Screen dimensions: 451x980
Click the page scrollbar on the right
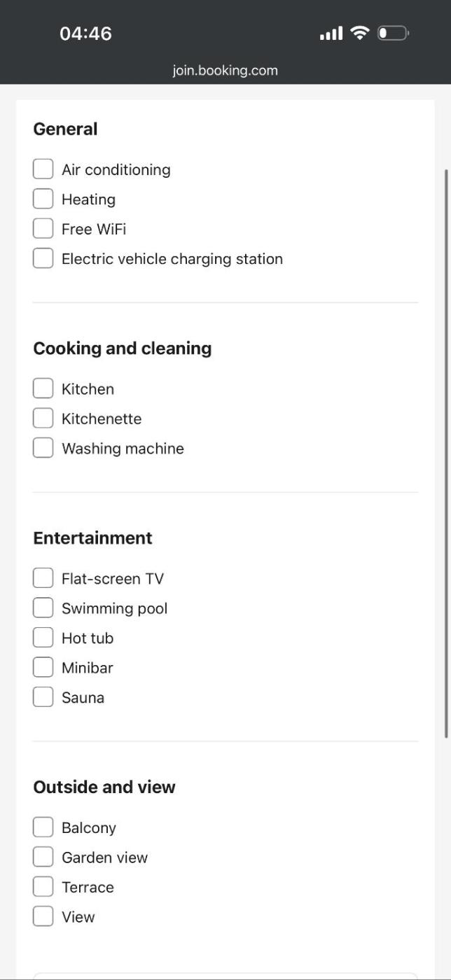(x=447, y=452)
